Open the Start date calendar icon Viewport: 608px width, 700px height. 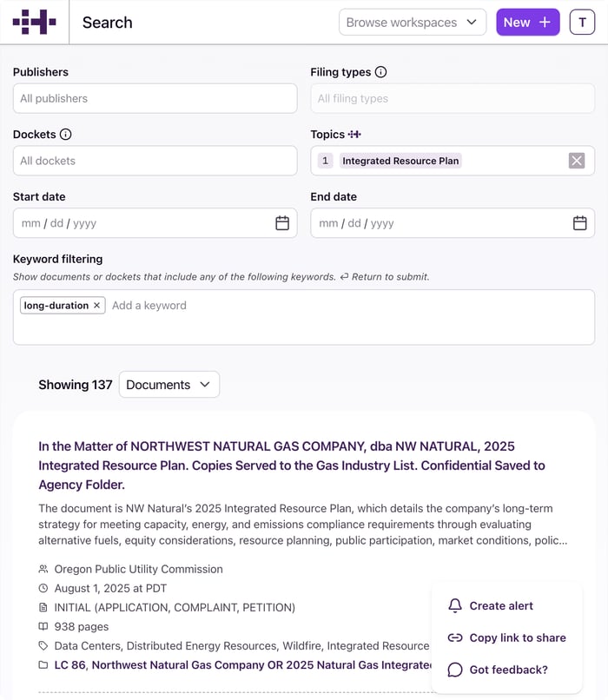(282, 223)
